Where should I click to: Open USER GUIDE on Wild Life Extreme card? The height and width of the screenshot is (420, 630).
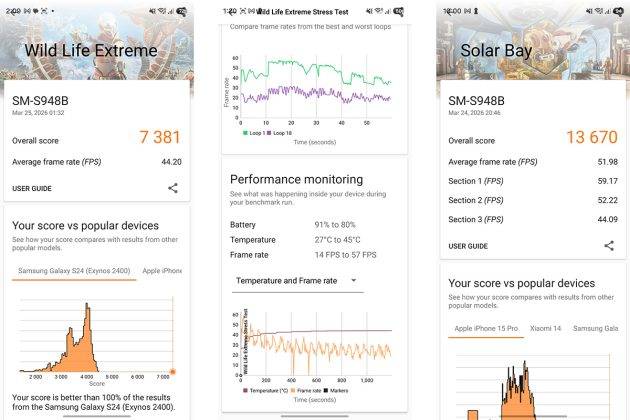coord(32,188)
